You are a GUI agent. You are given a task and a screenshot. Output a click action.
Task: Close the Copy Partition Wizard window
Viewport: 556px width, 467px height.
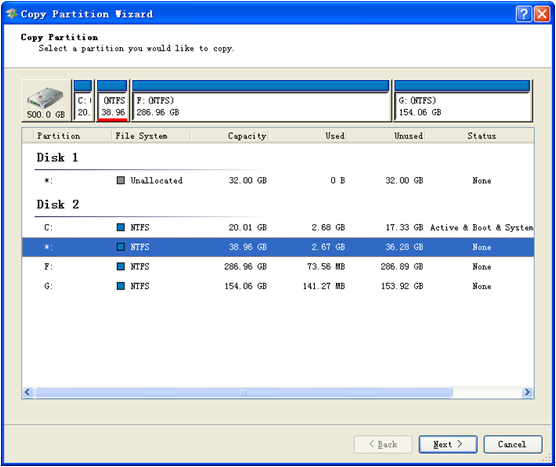coord(542,14)
